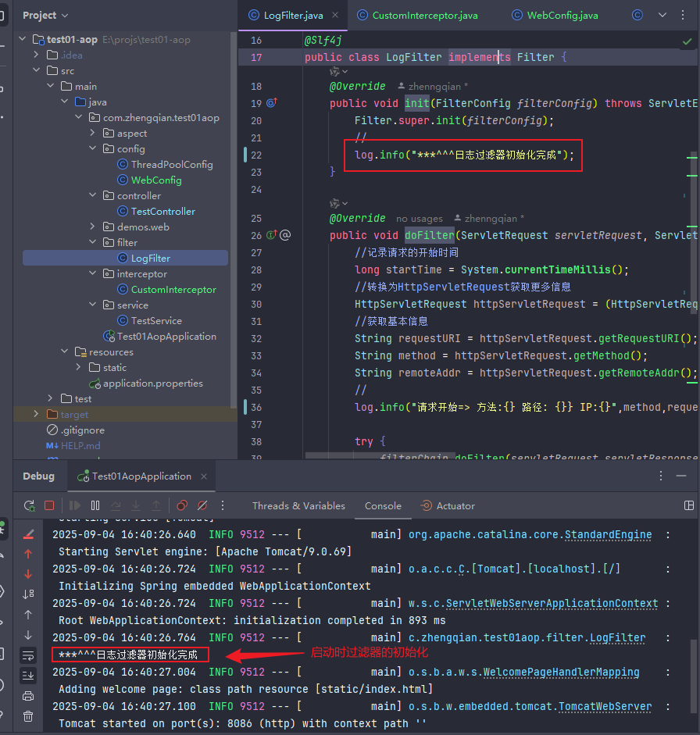Select the Console tab
The height and width of the screenshot is (735, 700).
(x=383, y=506)
